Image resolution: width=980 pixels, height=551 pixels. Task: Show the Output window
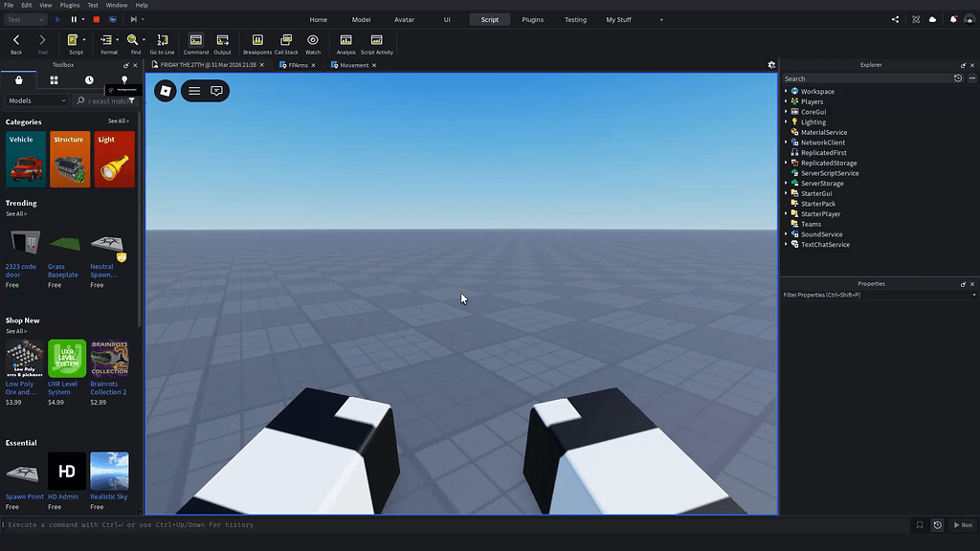[x=222, y=44]
